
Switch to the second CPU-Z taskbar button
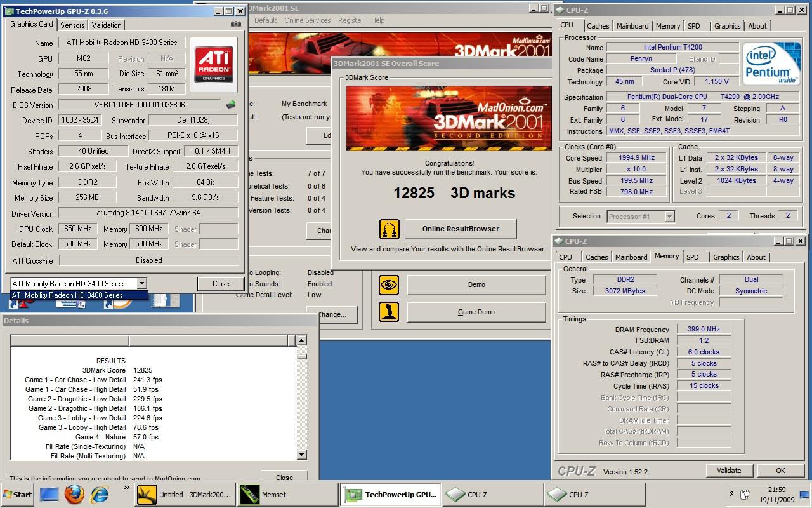(594, 495)
